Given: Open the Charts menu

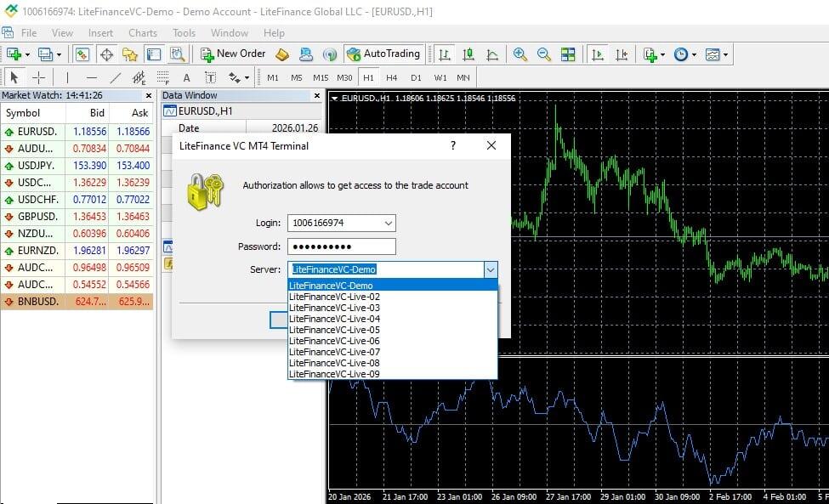Looking at the screenshot, I should tap(142, 32).
